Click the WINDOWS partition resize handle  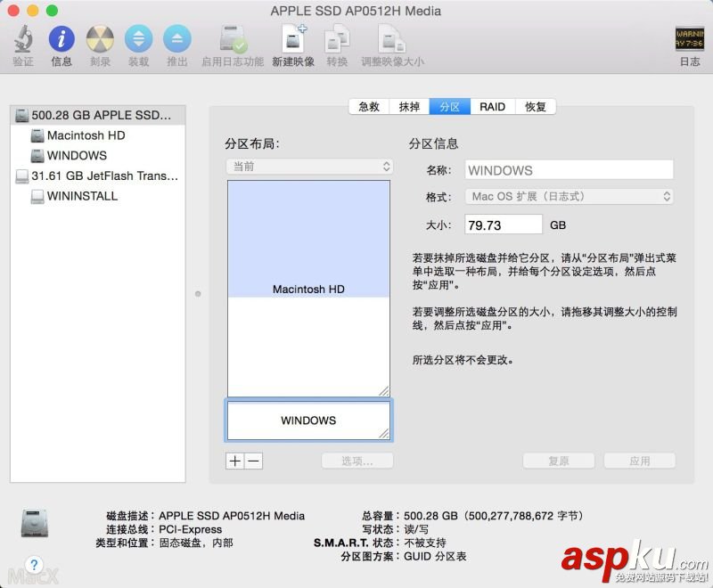pos(384,434)
